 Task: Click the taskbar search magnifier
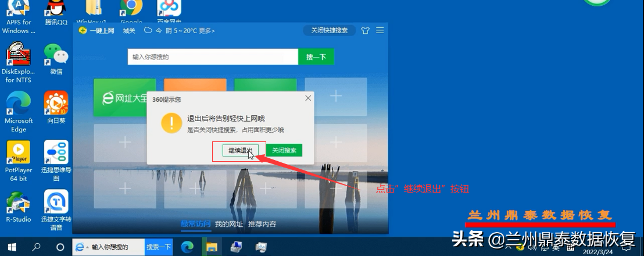coord(36,247)
